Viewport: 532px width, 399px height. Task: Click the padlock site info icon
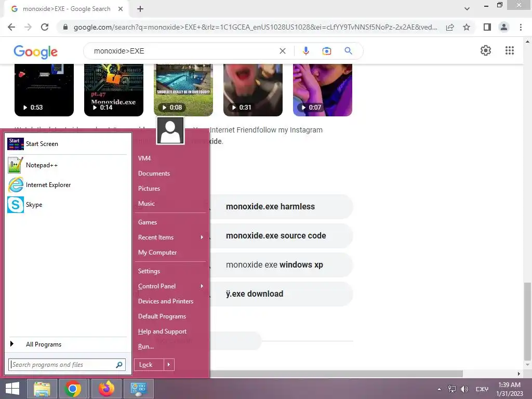click(65, 27)
